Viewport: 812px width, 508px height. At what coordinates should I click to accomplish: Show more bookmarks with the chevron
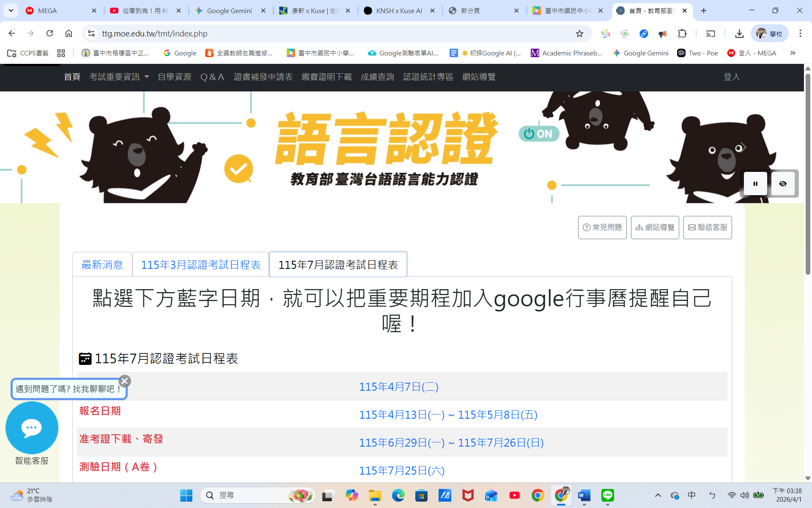pos(793,53)
